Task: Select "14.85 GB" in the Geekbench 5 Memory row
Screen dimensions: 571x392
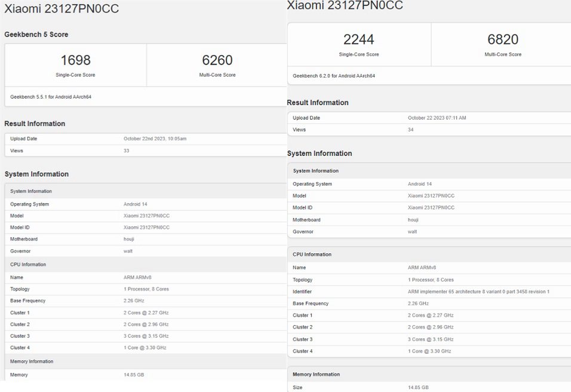Action: coord(134,375)
